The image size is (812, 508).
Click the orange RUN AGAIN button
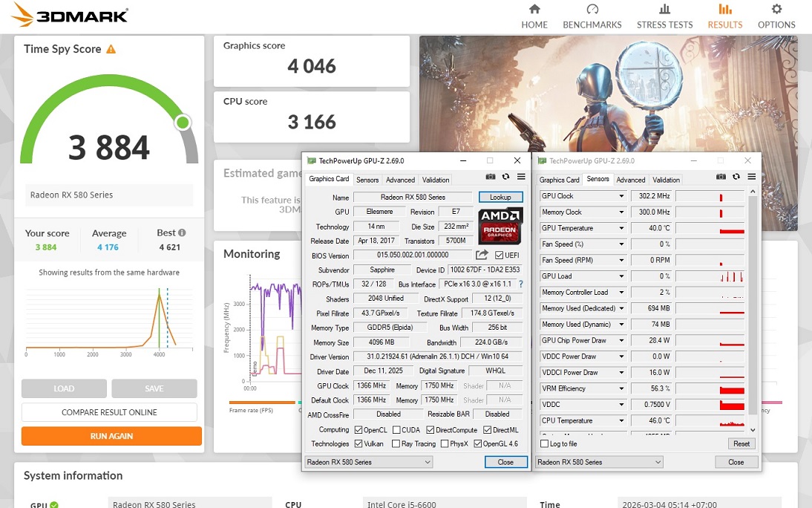tap(111, 436)
